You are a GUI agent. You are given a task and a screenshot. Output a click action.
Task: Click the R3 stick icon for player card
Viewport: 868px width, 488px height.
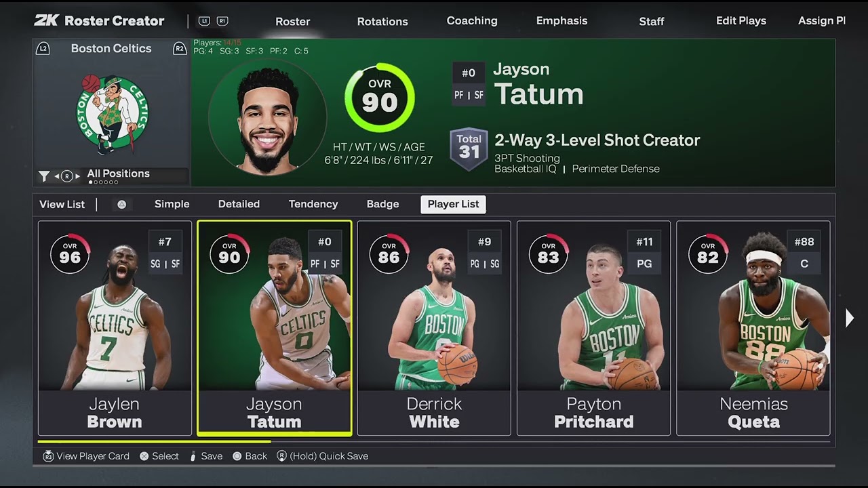(48, 456)
